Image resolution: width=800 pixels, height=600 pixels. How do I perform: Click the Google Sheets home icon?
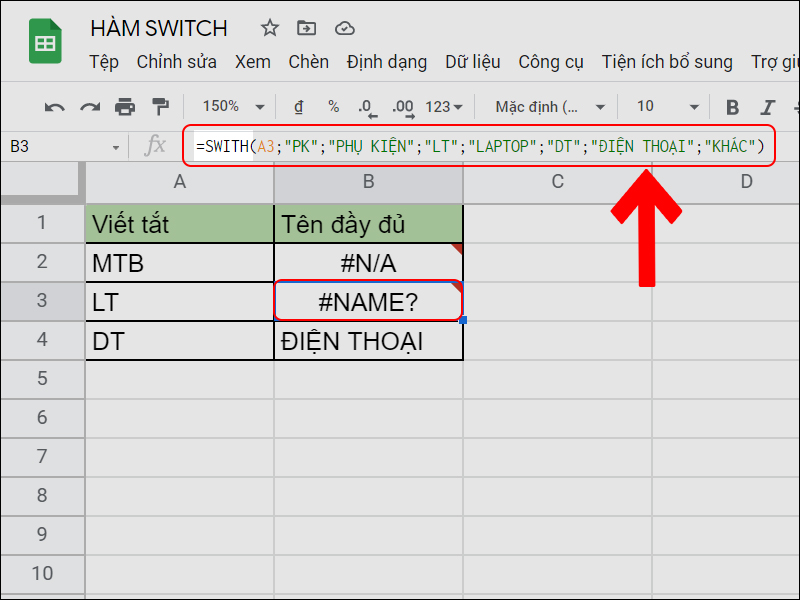click(45, 42)
